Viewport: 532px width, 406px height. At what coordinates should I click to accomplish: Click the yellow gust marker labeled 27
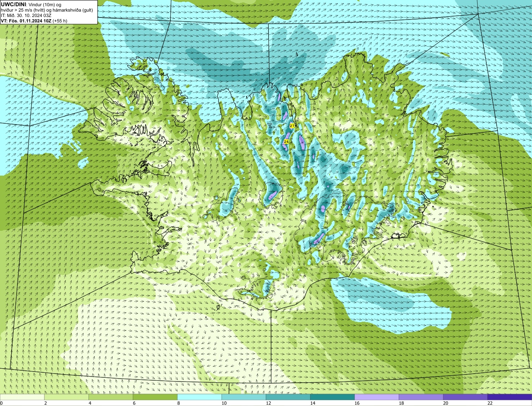[x=292, y=125]
